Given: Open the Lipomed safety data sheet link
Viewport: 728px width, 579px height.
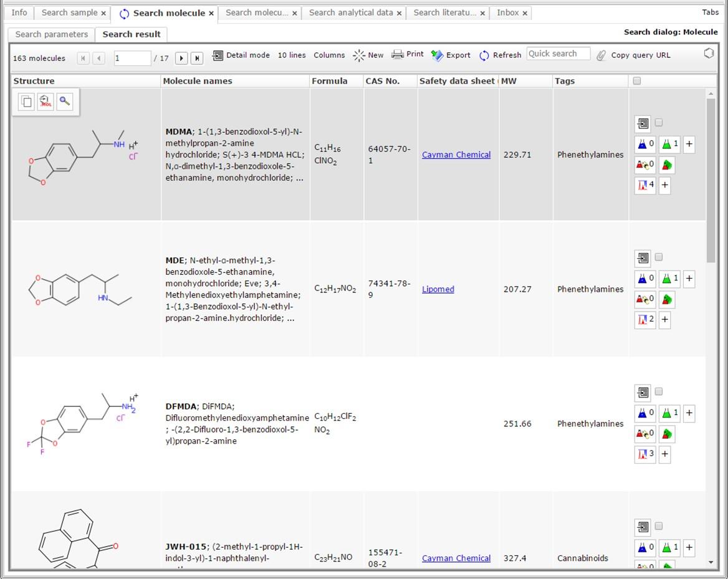Looking at the screenshot, I should [438, 289].
